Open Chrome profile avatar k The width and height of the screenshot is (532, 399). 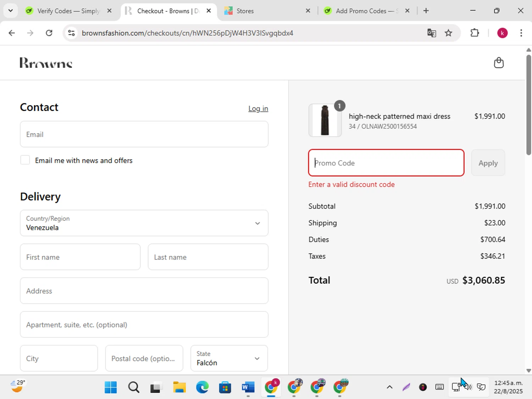[502, 33]
